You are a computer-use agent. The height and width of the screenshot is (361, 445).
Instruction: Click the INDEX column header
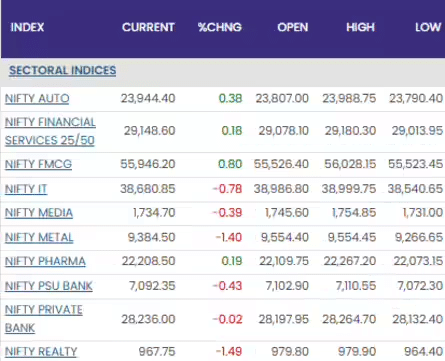coord(27,27)
